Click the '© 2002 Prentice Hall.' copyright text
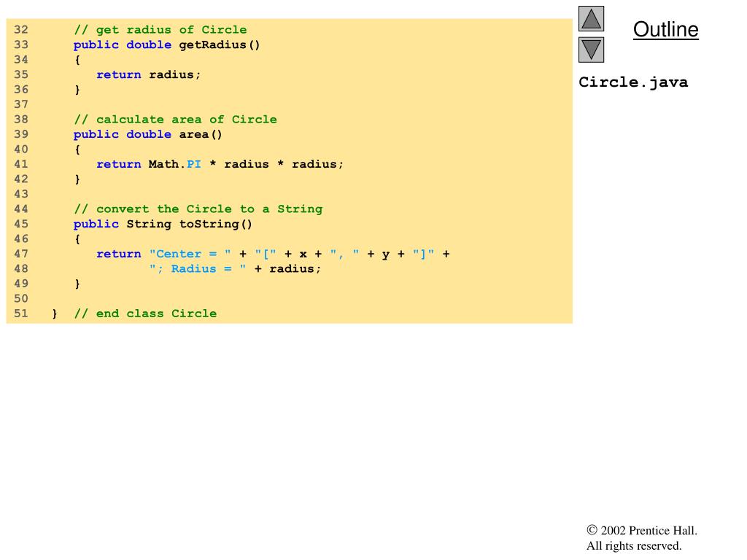The image size is (747, 560). pyautogui.click(x=642, y=531)
